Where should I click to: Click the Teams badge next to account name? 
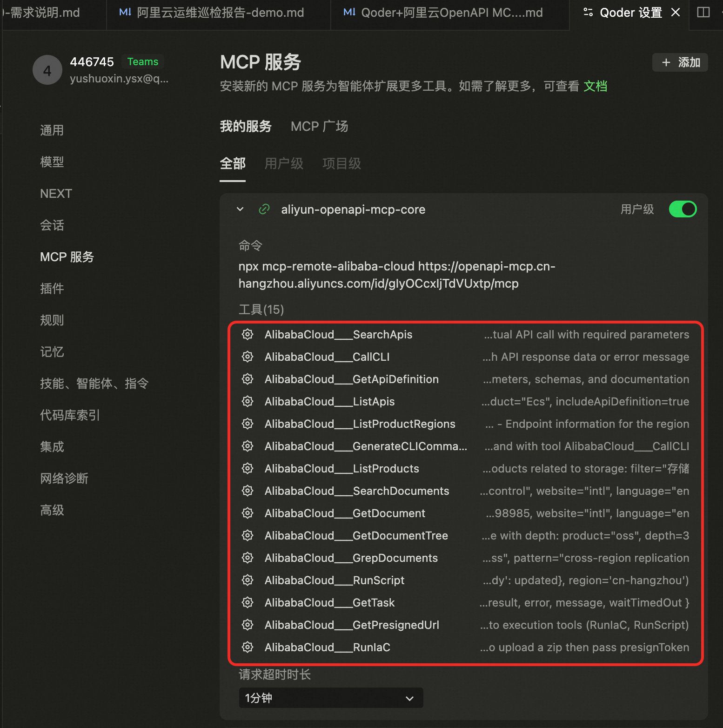tap(143, 61)
